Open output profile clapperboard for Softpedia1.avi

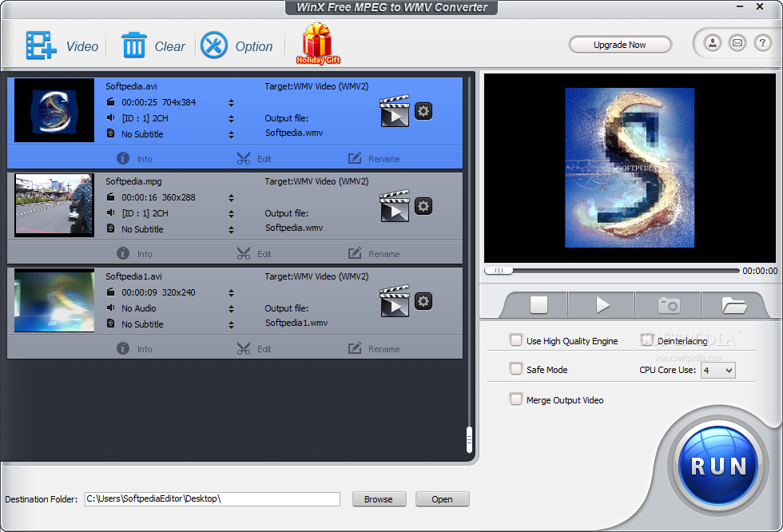click(x=395, y=301)
